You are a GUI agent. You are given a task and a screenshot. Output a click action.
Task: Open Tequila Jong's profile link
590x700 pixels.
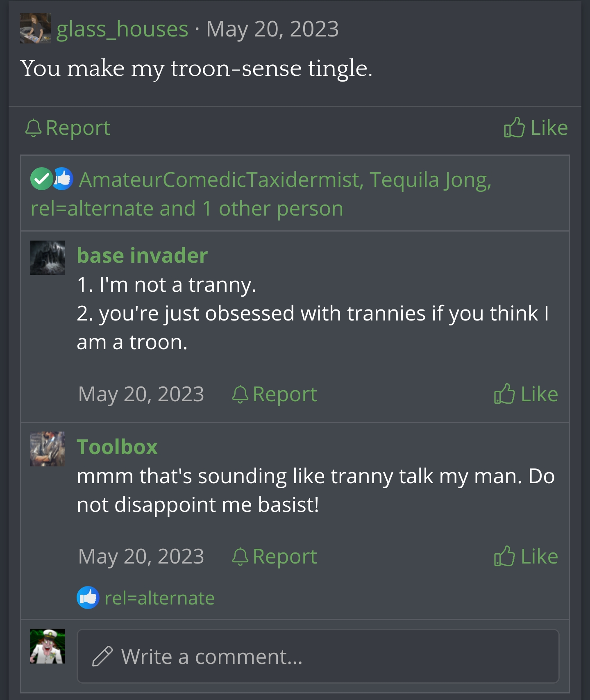pyautogui.click(x=430, y=180)
